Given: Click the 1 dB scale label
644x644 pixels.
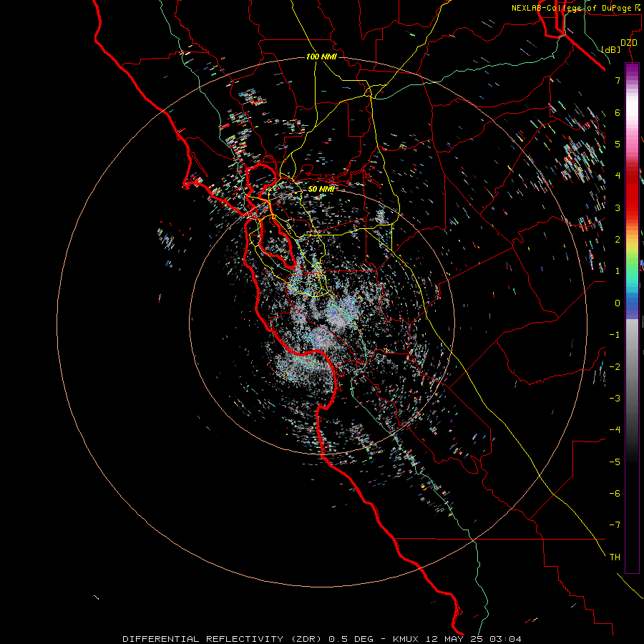Looking at the screenshot, I should point(618,271).
